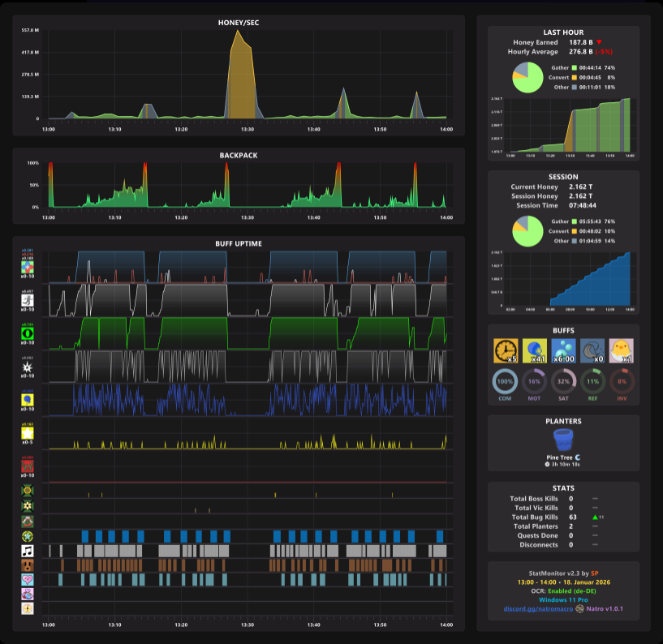Click the red-blue clover boost icon in Buff Uptime
663x644 pixels.
(28, 267)
